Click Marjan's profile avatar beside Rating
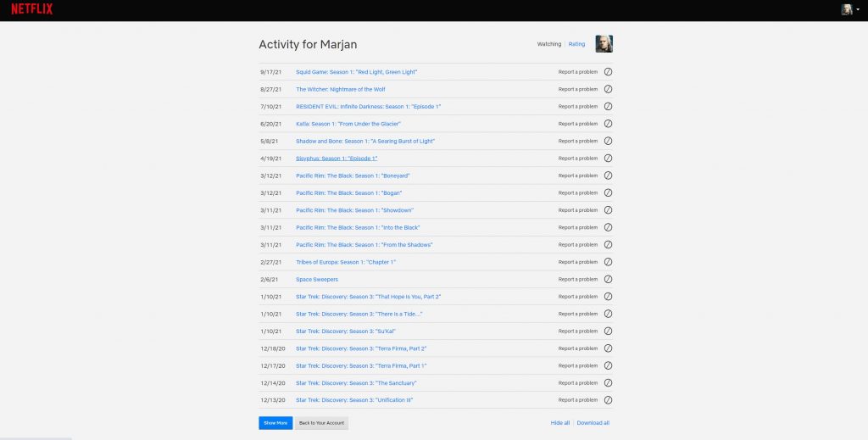 [604, 44]
